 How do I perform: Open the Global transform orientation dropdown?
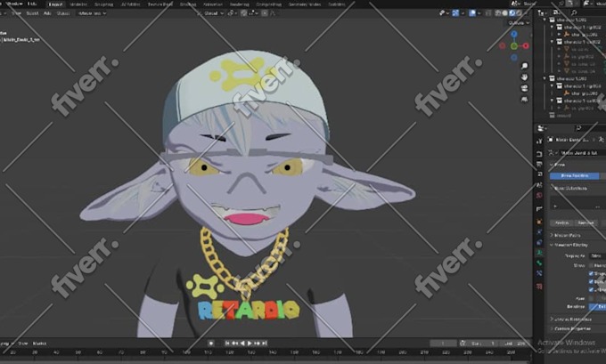tap(211, 13)
